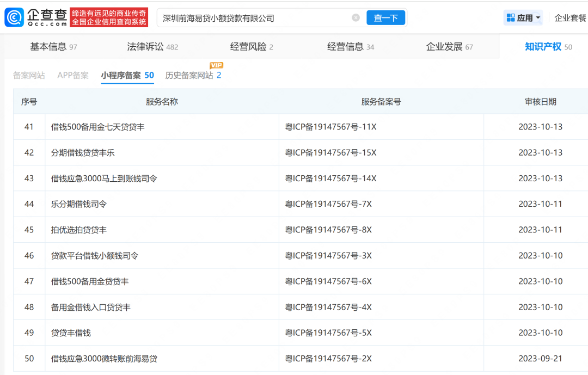This screenshot has width=588, height=375.
Task: Click sequence number 45
Action: [x=29, y=230]
